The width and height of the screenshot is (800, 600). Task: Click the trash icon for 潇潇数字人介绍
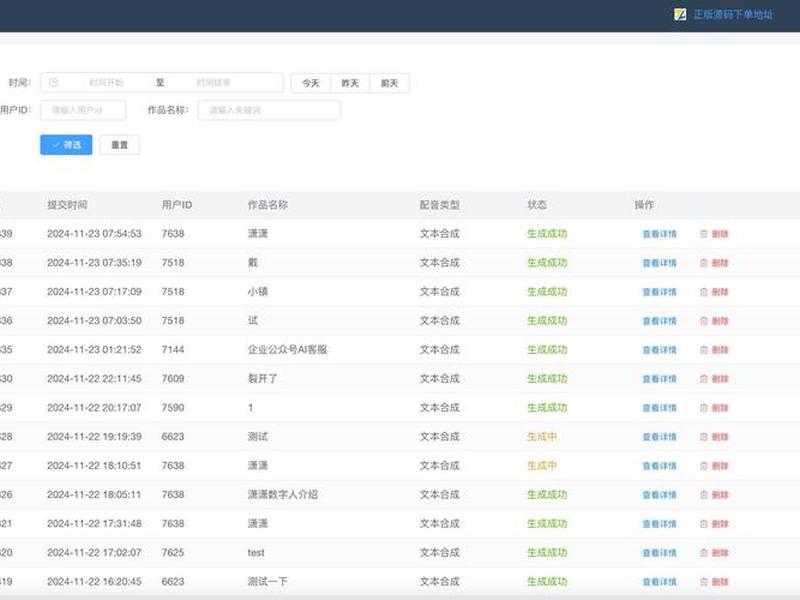coord(704,495)
